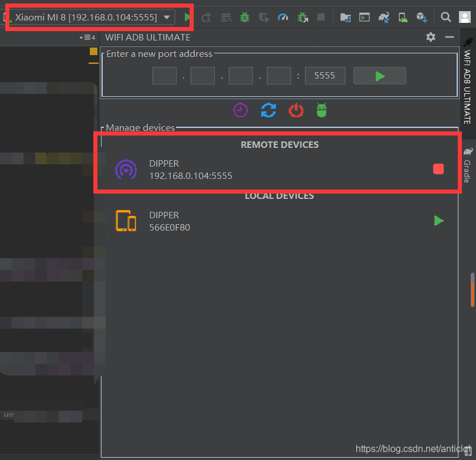
Task: Open the SDK Manager icon
Action: [x=422, y=18]
